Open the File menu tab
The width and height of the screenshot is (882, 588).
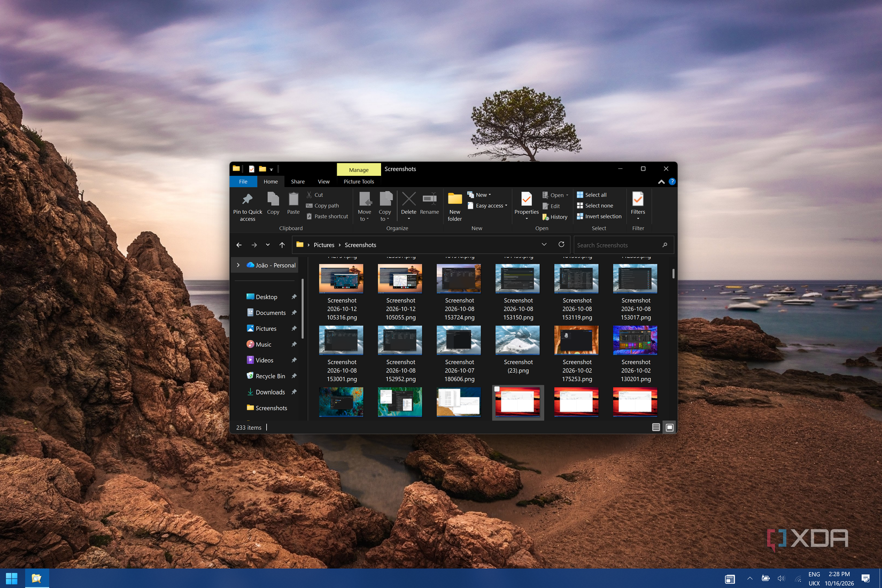tap(243, 182)
